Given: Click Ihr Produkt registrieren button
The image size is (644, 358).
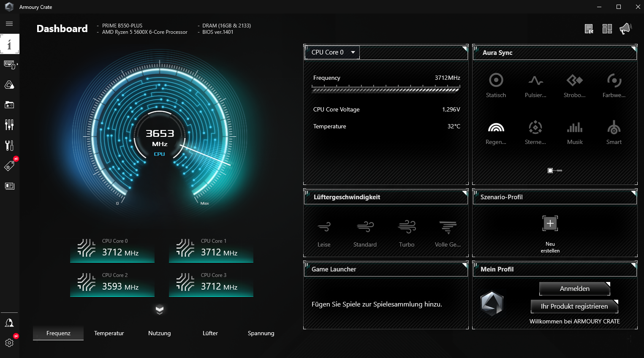Looking at the screenshot, I should 574,306.
